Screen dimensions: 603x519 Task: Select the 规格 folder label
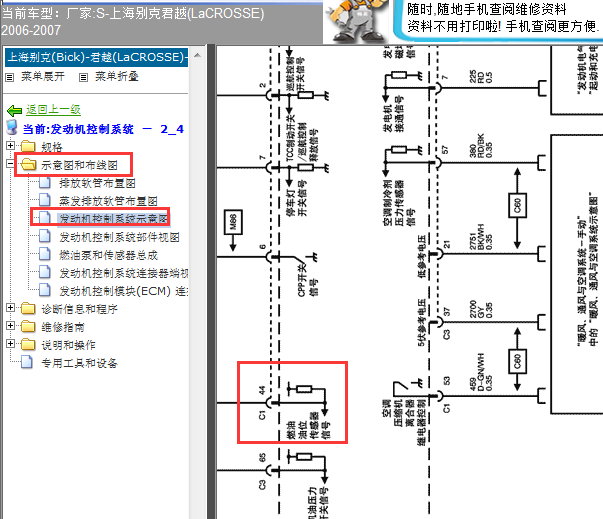point(52,147)
